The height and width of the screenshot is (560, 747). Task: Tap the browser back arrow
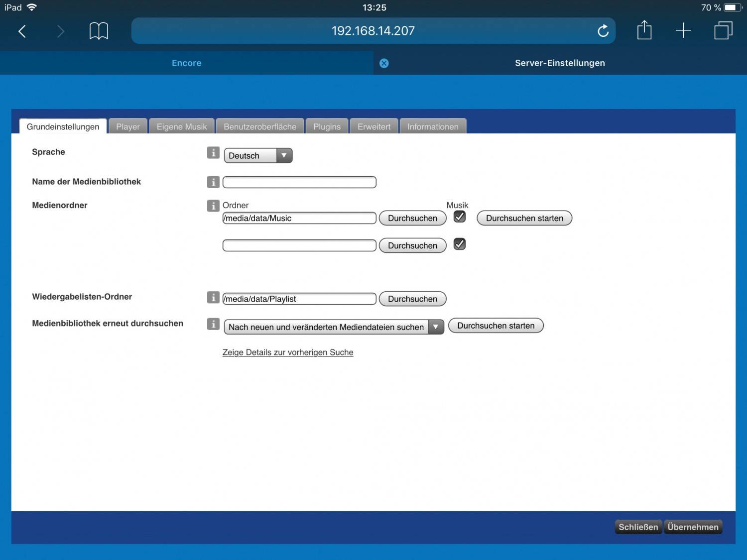click(22, 31)
